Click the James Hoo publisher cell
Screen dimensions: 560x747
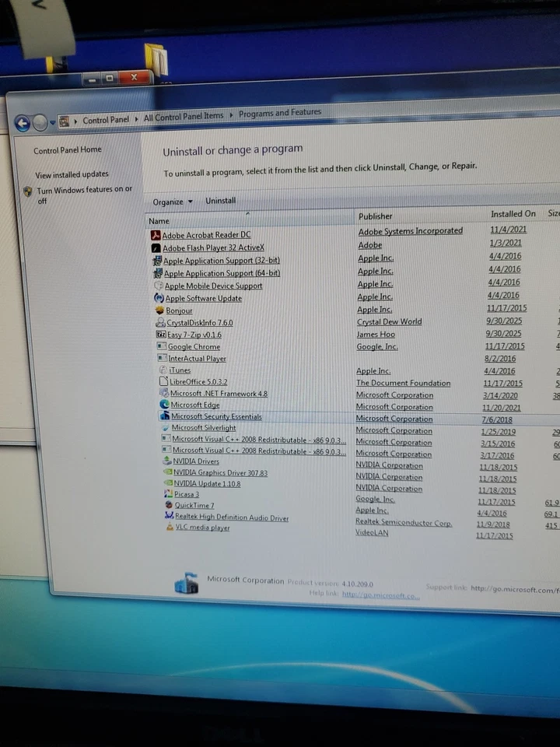(x=376, y=335)
